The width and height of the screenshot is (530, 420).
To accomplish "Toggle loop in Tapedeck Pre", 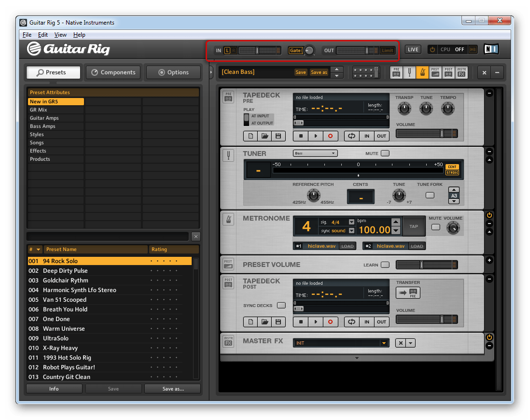I will click(x=352, y=136).
